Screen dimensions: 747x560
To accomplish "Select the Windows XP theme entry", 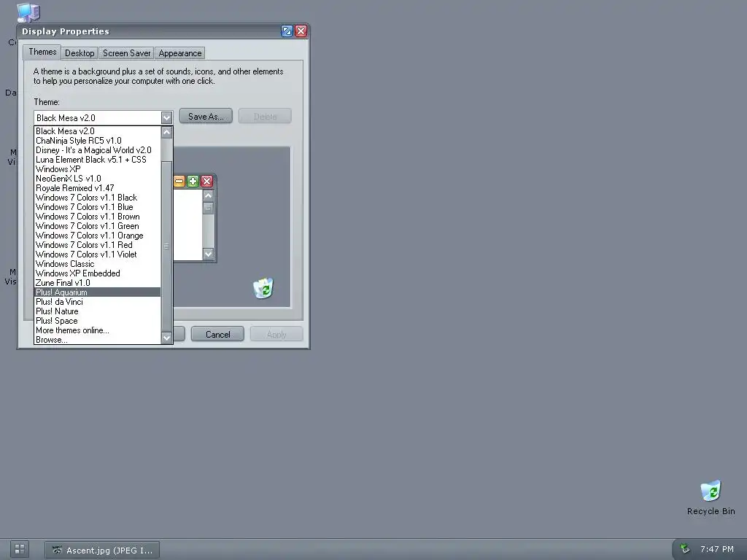I will [x=98, y=169].
